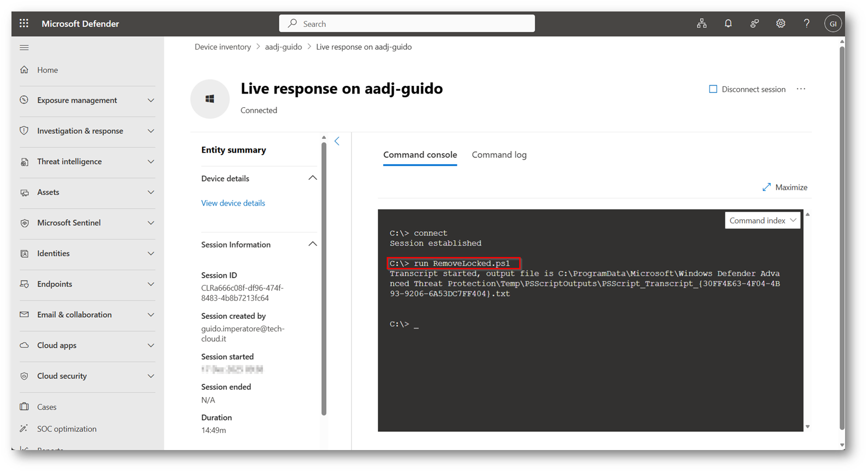Viewport: 868px width, 473px height.
Task: Go to aadj-guido breadcrumb
Action: [x=283, y=47]
